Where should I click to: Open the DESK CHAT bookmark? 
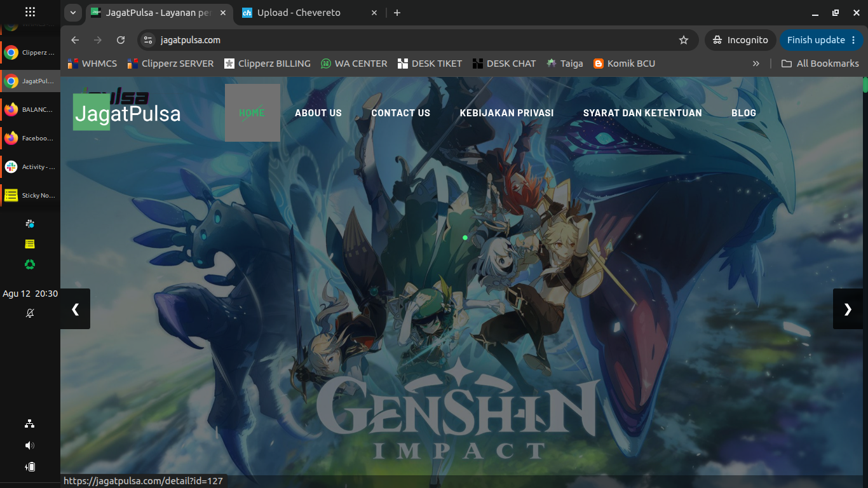pos(505,64)
